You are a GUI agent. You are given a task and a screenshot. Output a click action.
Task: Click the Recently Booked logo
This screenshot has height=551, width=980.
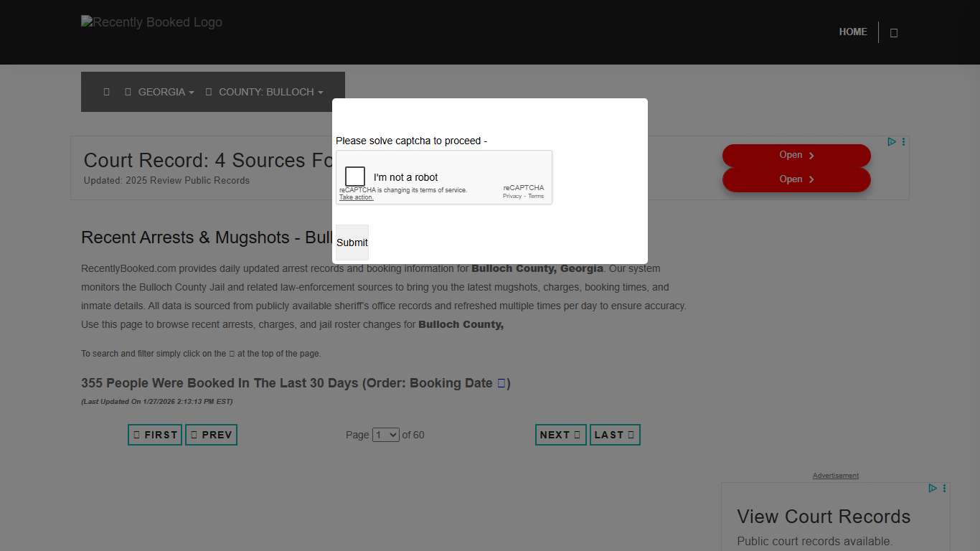151,22
